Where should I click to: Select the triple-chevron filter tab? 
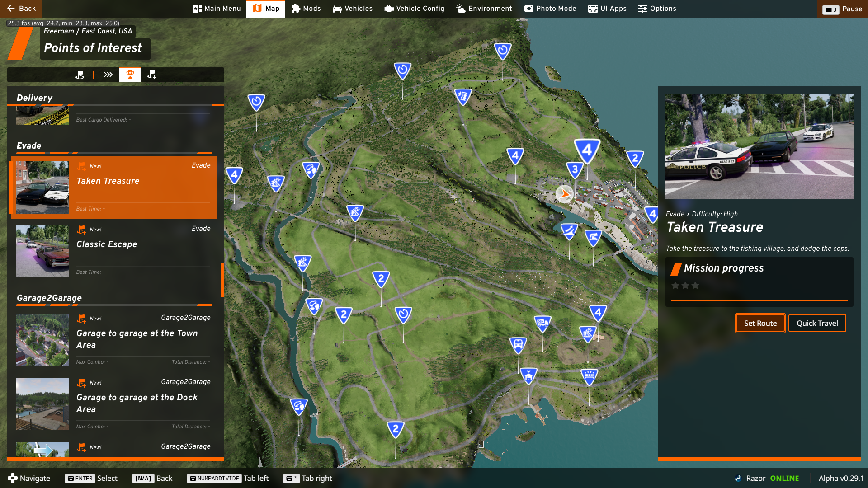[108, 75]
